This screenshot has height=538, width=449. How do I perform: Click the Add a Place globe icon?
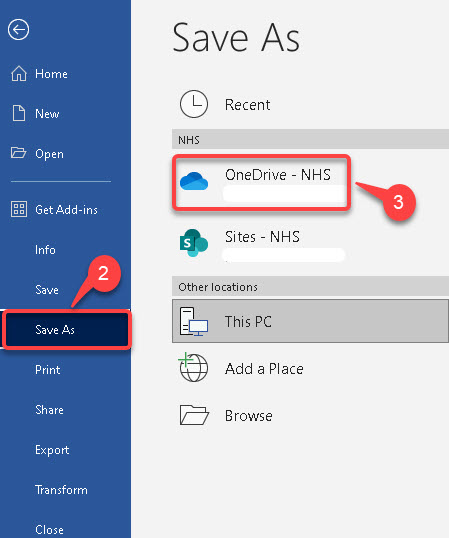pos(193,367)
